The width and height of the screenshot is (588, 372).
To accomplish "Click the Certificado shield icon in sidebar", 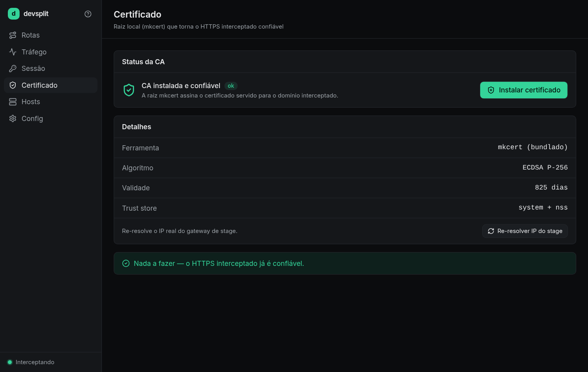I will pos(13,85).
